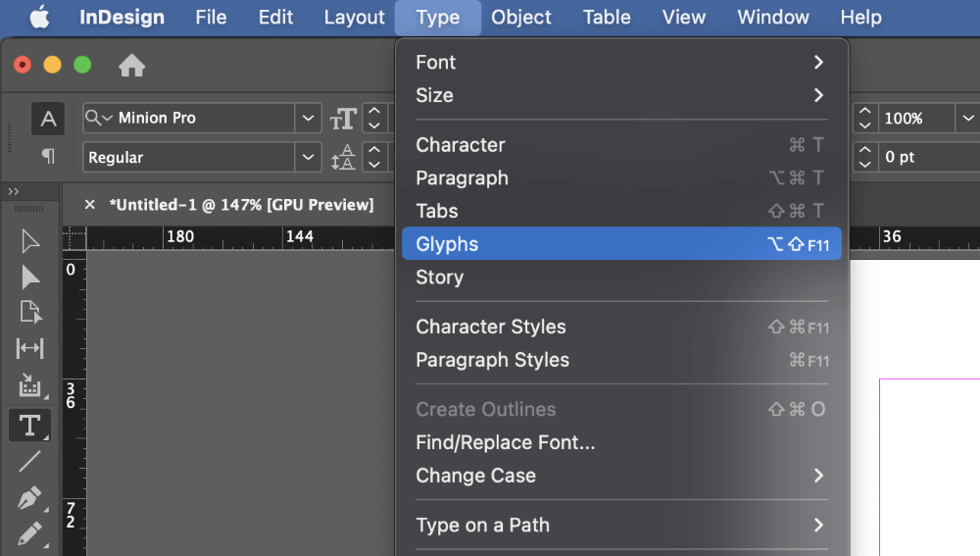Activate the Type tool

(29, 426)
